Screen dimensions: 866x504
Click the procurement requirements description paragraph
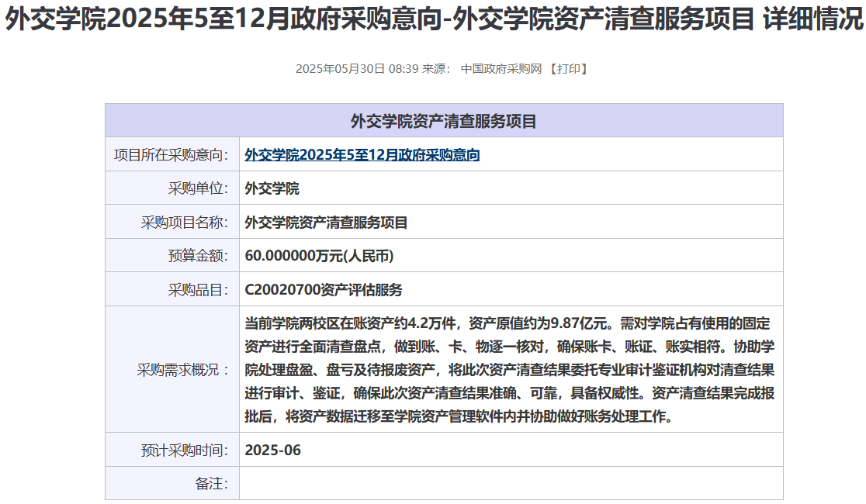coord(509,369)
